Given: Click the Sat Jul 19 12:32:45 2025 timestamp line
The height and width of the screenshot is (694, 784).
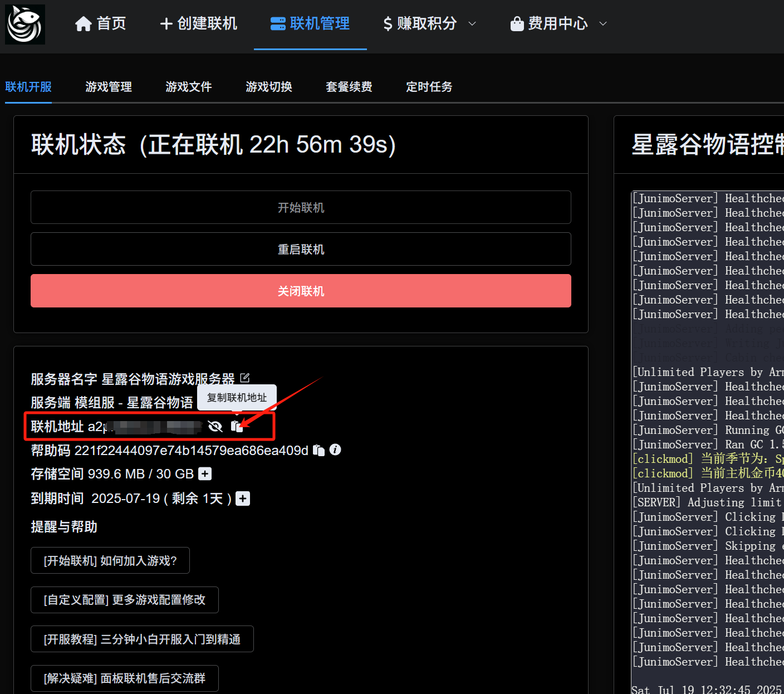Looking at the screenshot, I should click(707, 690).
